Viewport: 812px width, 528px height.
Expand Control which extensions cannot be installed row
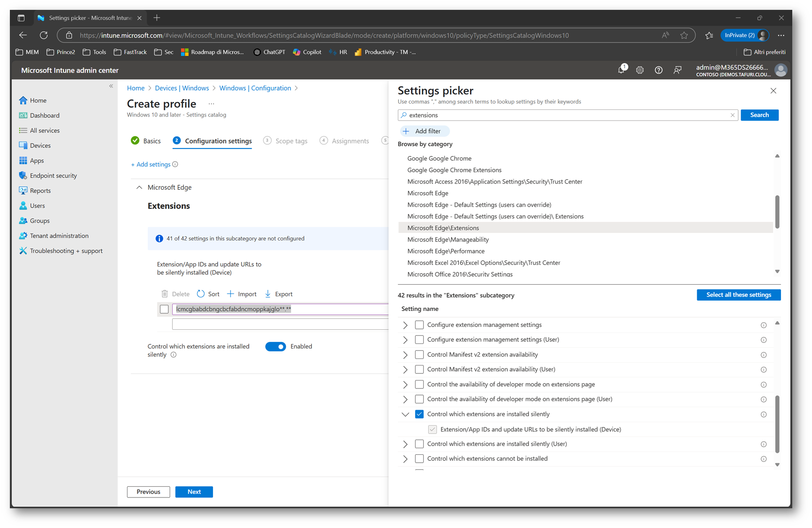pos(405,459)
